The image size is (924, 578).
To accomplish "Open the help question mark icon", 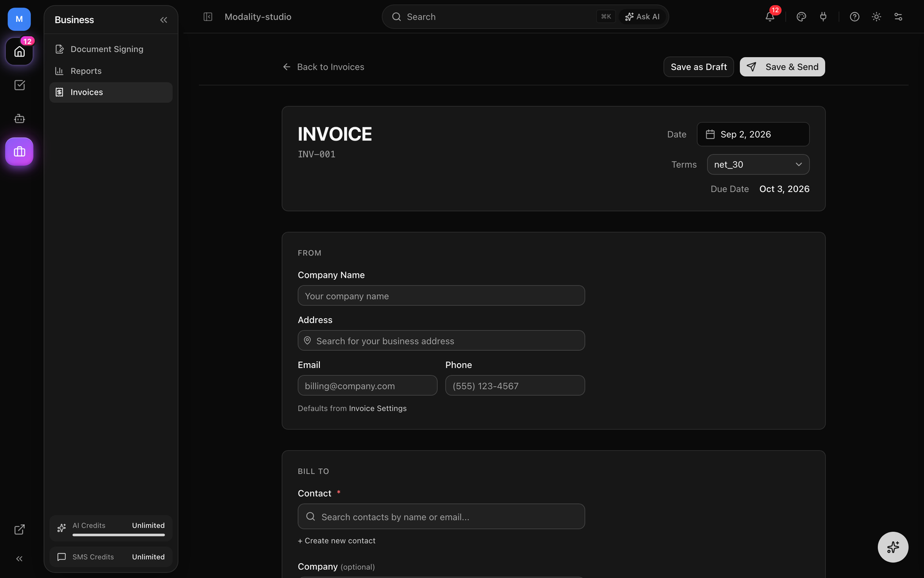I will point(855,17).
